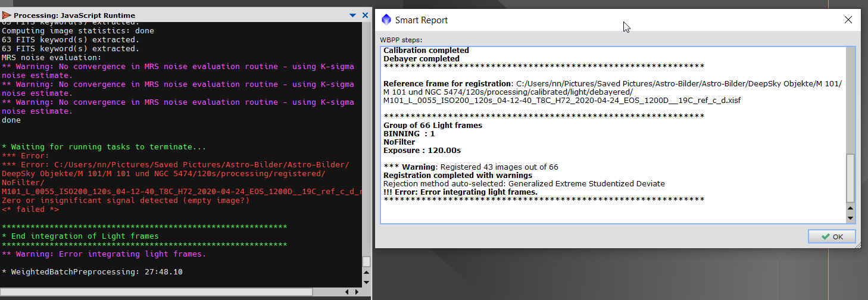Screen dimensions: 868x300
Task: Click the 'Calibration completed' line
Action: (426, 51)
